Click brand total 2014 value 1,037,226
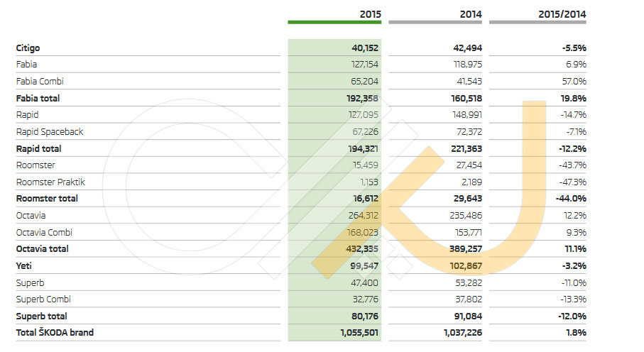 pos(463,333)
